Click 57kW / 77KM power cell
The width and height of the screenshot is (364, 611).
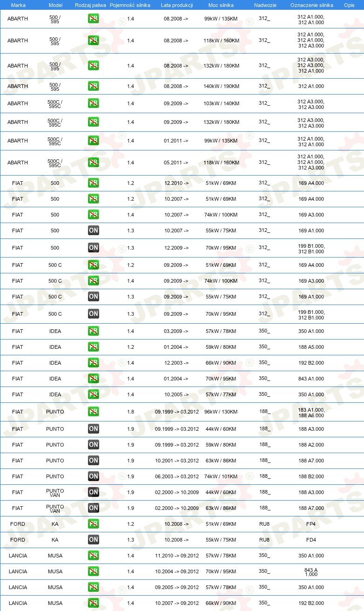pos(222,394)
